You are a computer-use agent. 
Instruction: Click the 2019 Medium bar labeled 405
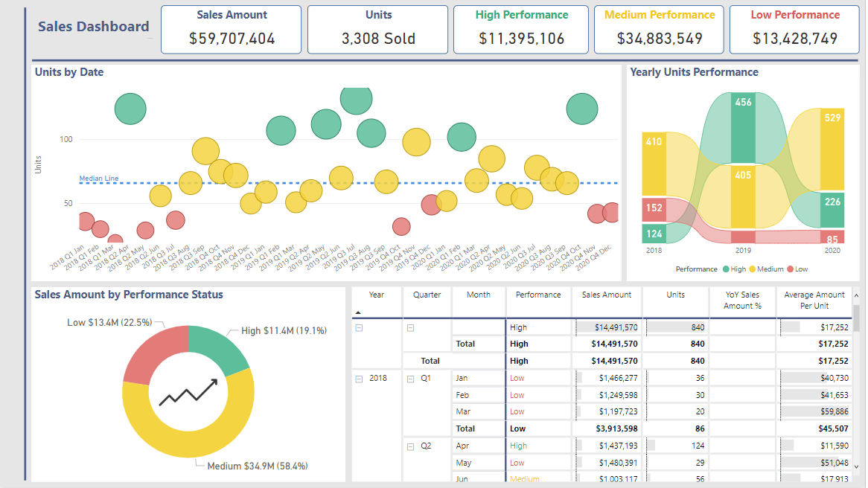coord(743,196)
